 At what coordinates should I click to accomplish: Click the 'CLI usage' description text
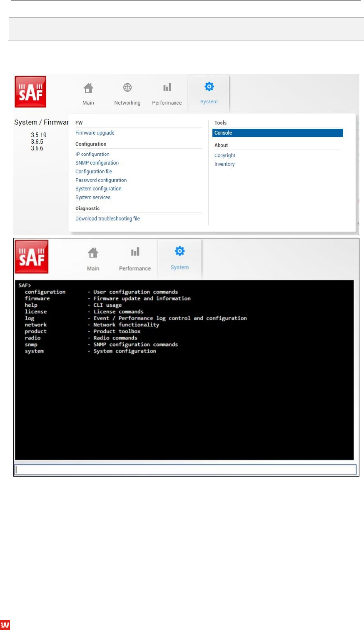click(107, 305)
